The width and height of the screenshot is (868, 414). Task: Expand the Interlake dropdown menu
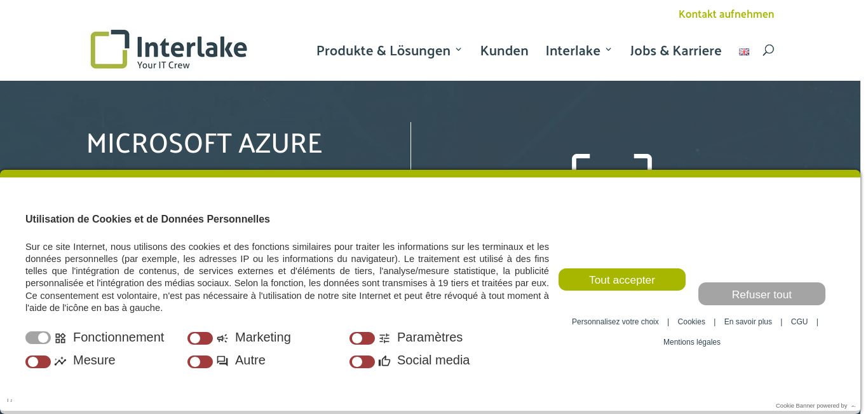tap(578, 50)
